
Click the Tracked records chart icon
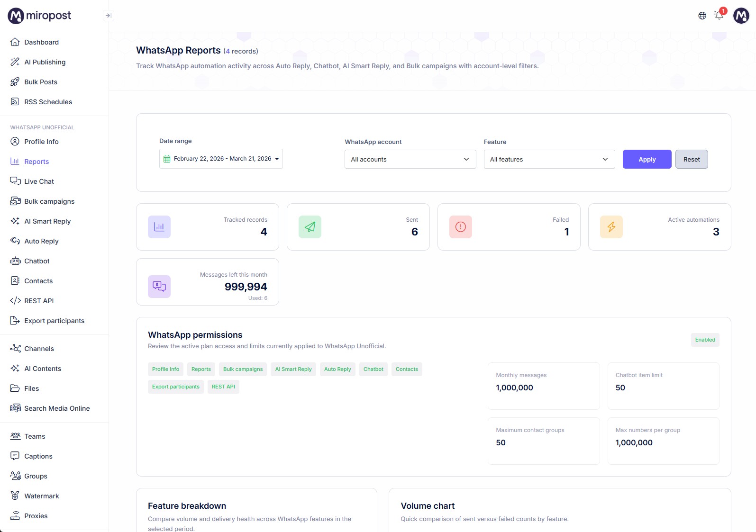pyautogui.click(x=159, y=227)
